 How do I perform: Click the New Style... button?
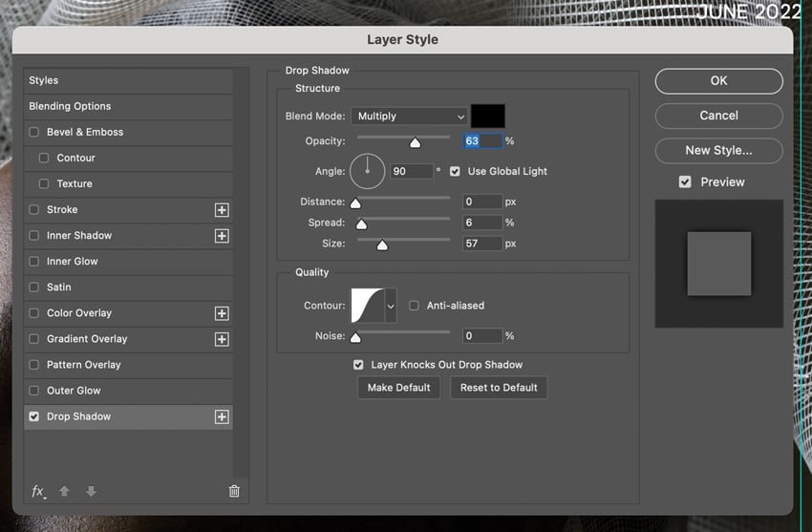pyautogui.click(x=718, y=151)
